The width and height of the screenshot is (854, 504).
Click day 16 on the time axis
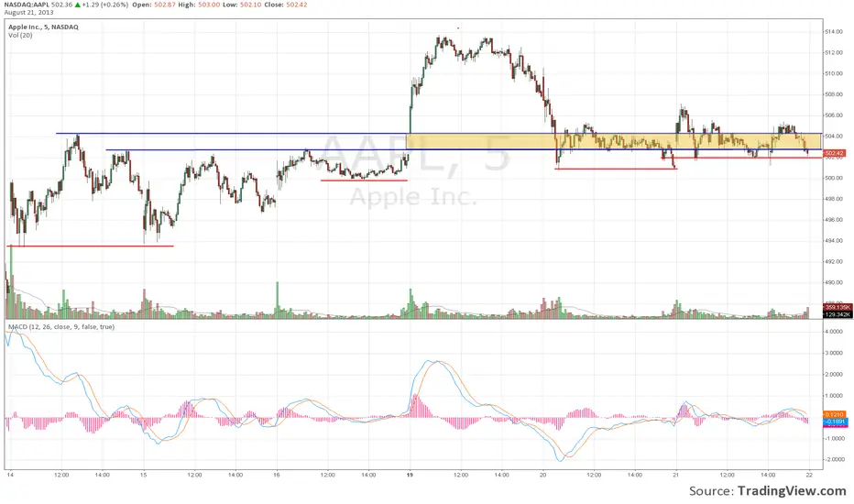pos(277,475)
